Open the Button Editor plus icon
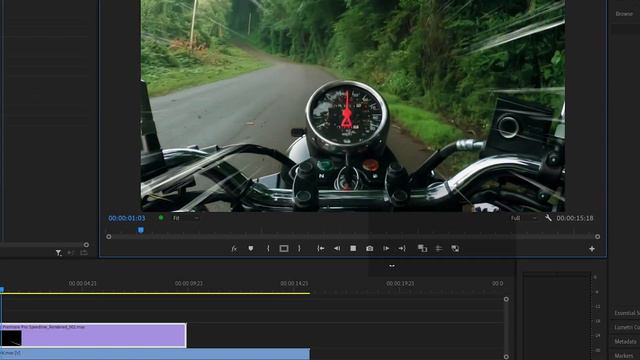This screenshot has height=360, width=640. click(x=592, y=249)
